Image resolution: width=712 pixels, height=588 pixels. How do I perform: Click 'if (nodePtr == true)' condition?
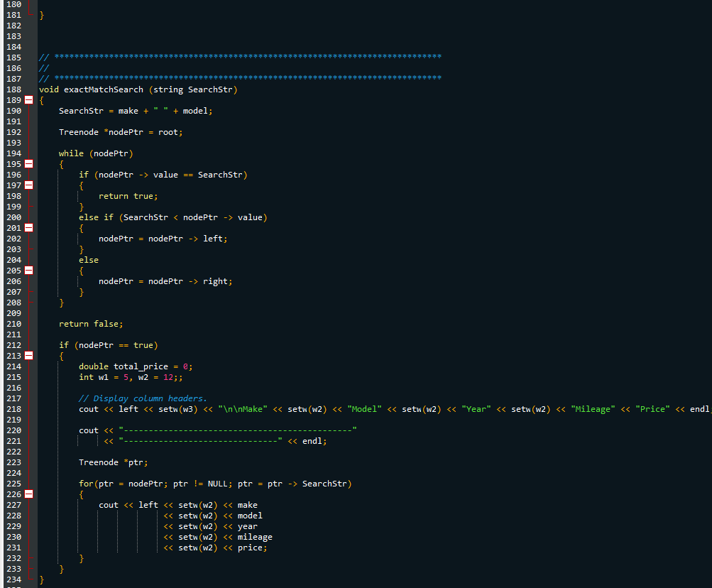tap(108, 345)
